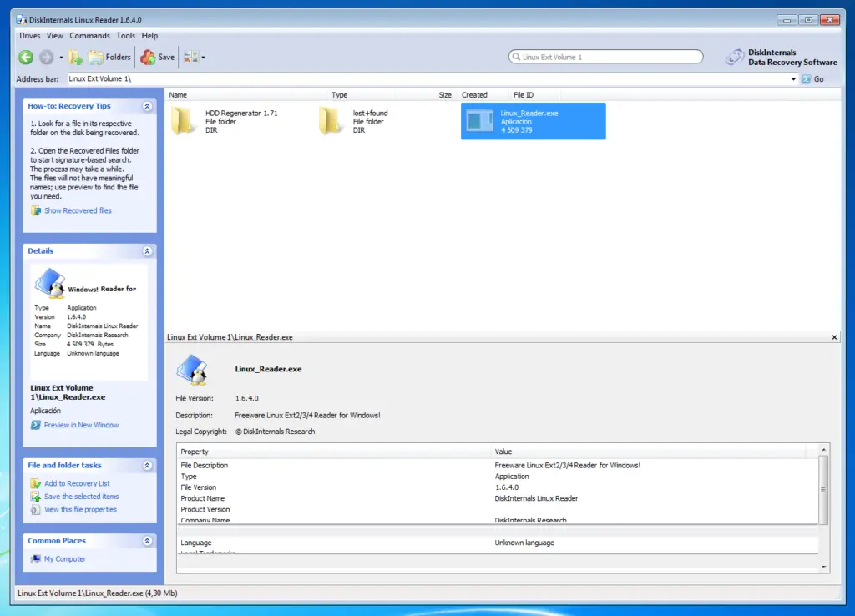Select the Product Version property row

(498, 509)
